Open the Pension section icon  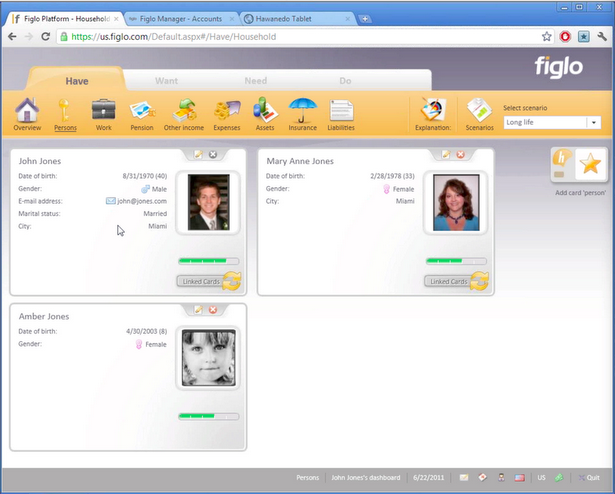click(142, 114)
